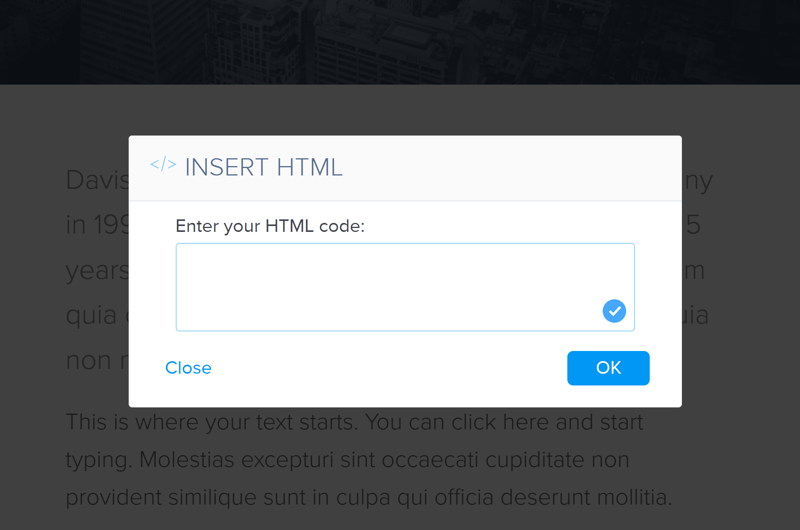800x530 pixels.
Task: Click the empty dialog header bar area
Action: [x=510, y=168]
